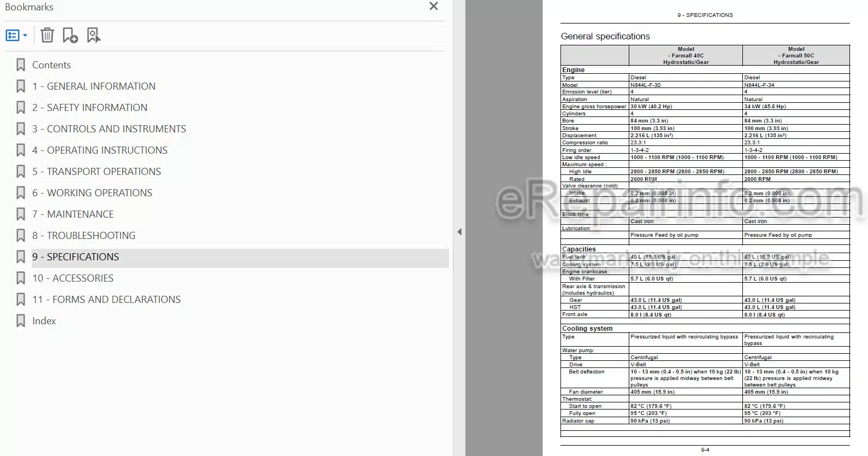868x456 pixels.
Task: Click the 9 - SPECIFICATIONS page header
Action: (705, 15)
